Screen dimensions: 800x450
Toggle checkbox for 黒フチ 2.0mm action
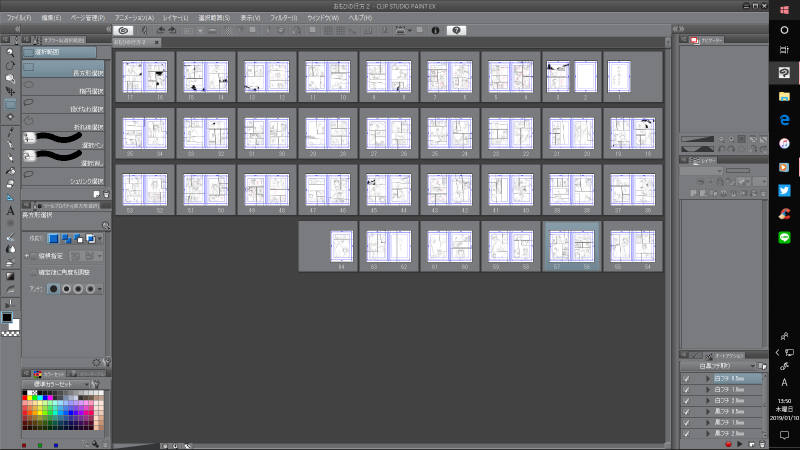[686, 433]
